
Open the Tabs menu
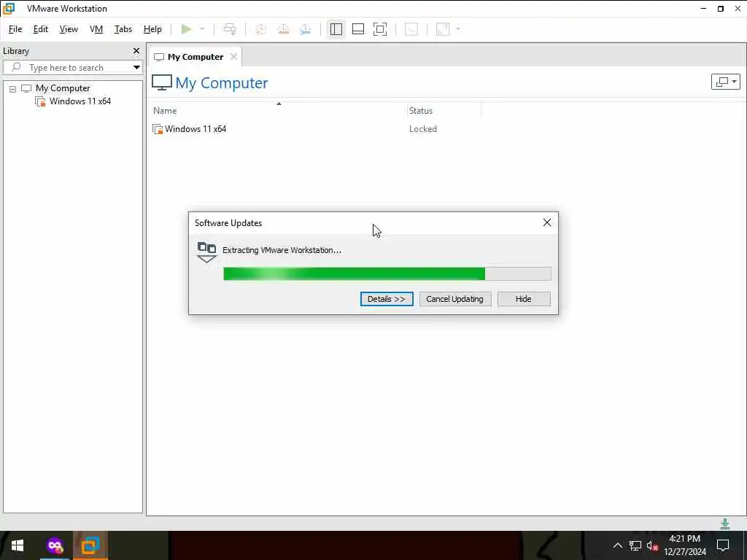coord(123,29)
